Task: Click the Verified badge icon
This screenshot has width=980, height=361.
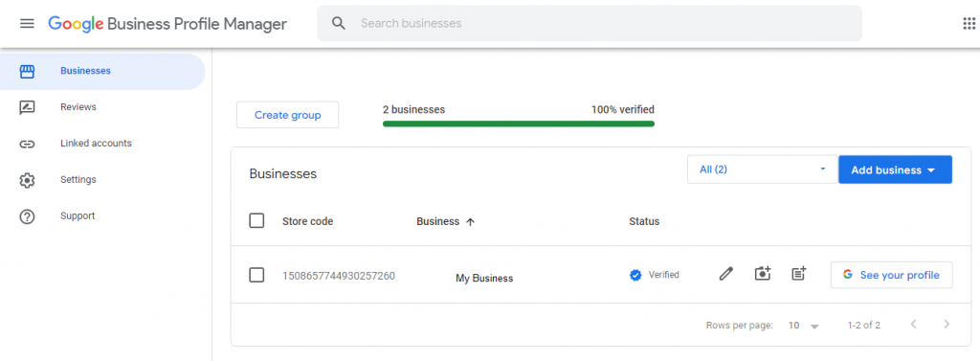Action: click(635, 275)
